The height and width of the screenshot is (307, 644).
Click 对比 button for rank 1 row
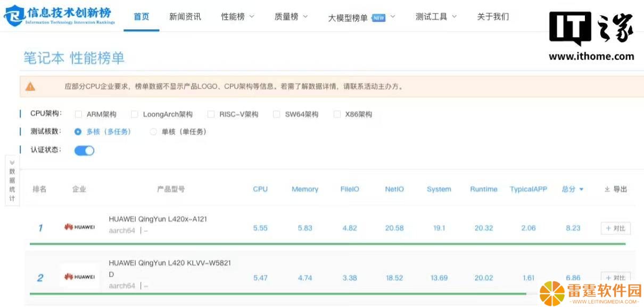[616, 228]
